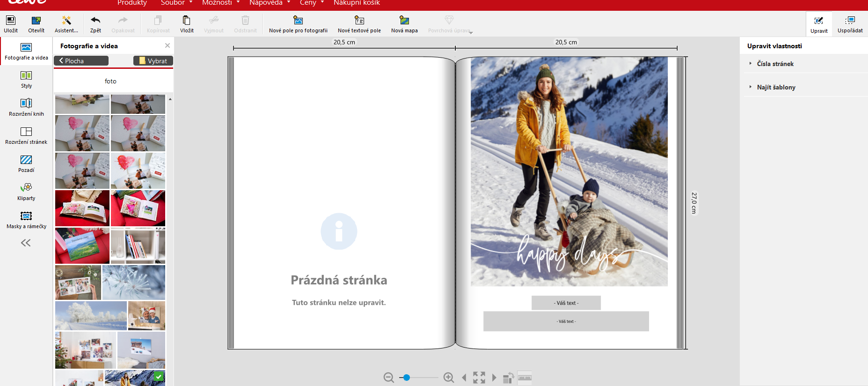Viewport: 868px width, 386px height.
Task: Launch the Asistent wizard
Action: click(66, 24)
